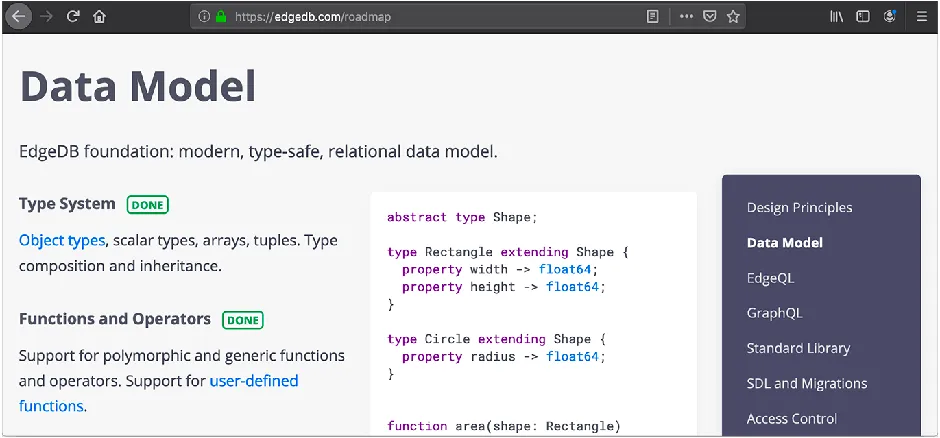Go to the browser home page icon
940x438 pixels.
100,17
